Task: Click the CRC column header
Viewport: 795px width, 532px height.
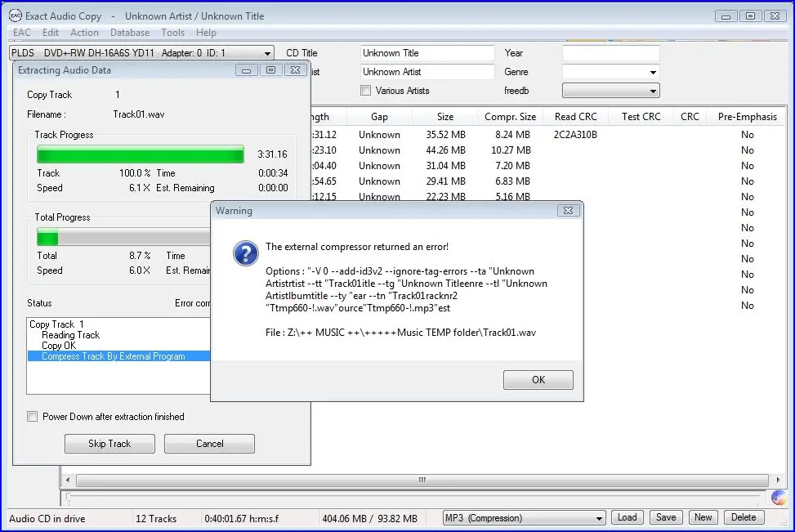Action: click(x=690, y=117)
